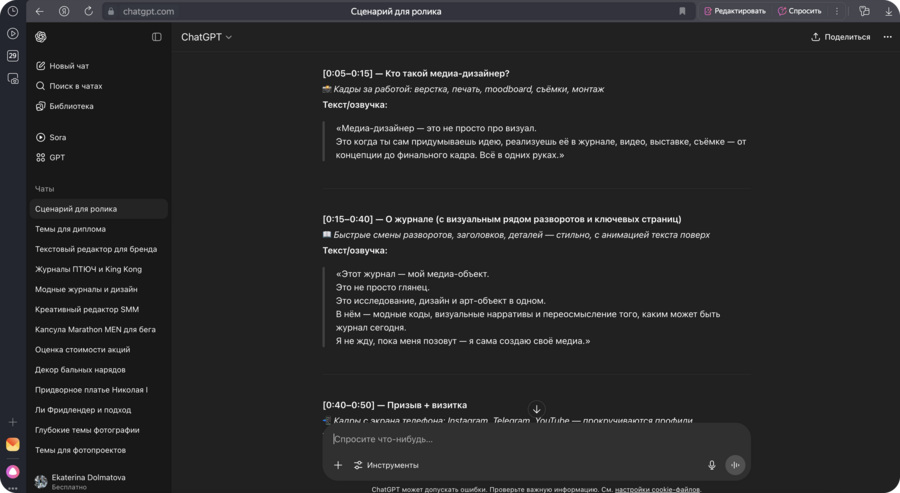Open the ChatGPT model selector dropdown
900x493 pixels.
click(206, 37)
